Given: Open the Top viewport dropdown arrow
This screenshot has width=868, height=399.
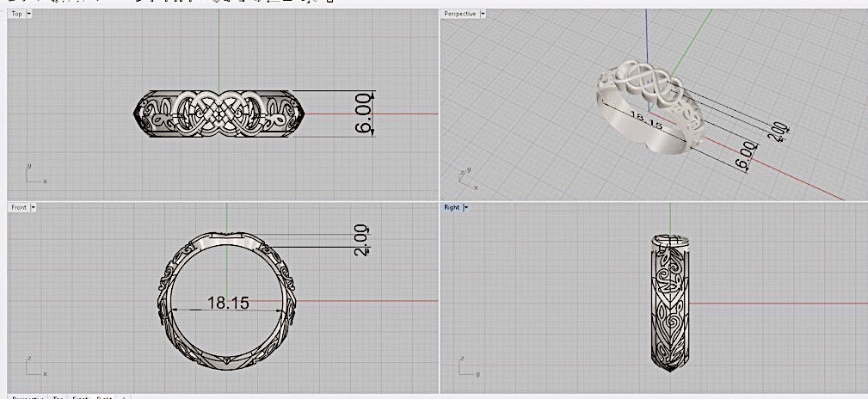Looking at the screenshot, I should (x=29, y=15).
